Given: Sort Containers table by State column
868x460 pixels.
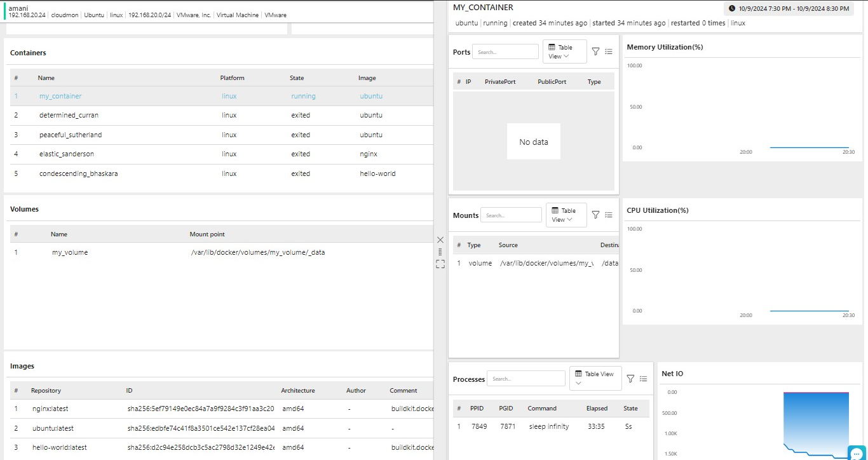Looking at the screenshot, I should (297, 78).
